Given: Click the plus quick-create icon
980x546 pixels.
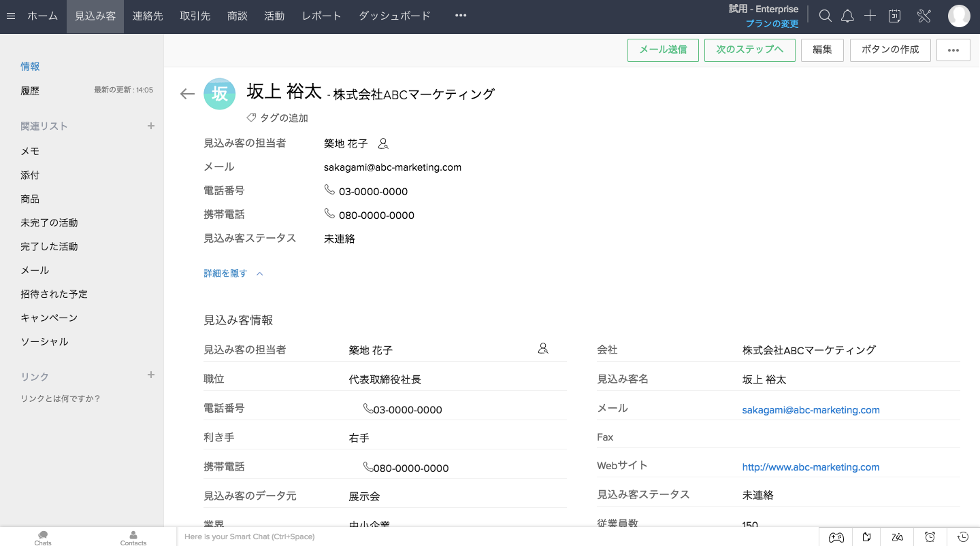Looking at the screenshot, I should click(x=870, y=16).
